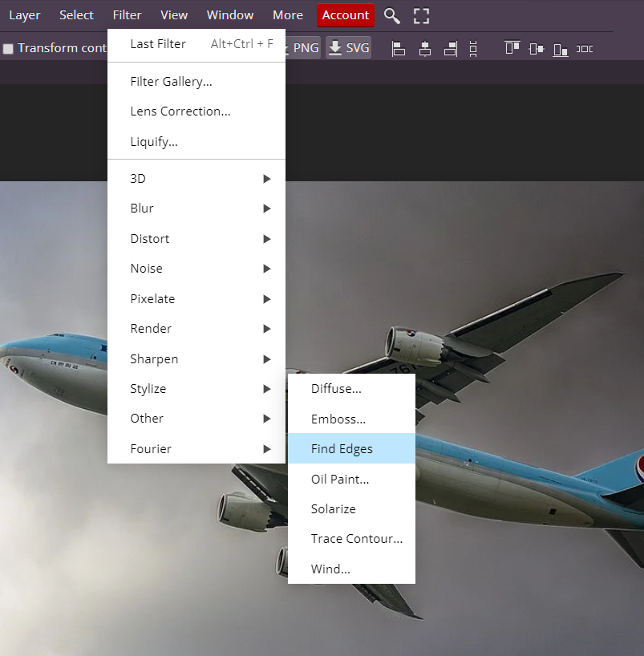Open the Select menu

click(x=76, y=15)
